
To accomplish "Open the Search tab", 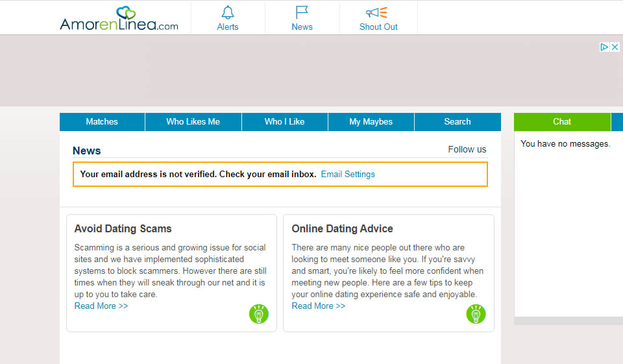I will [x=457, y=121].
